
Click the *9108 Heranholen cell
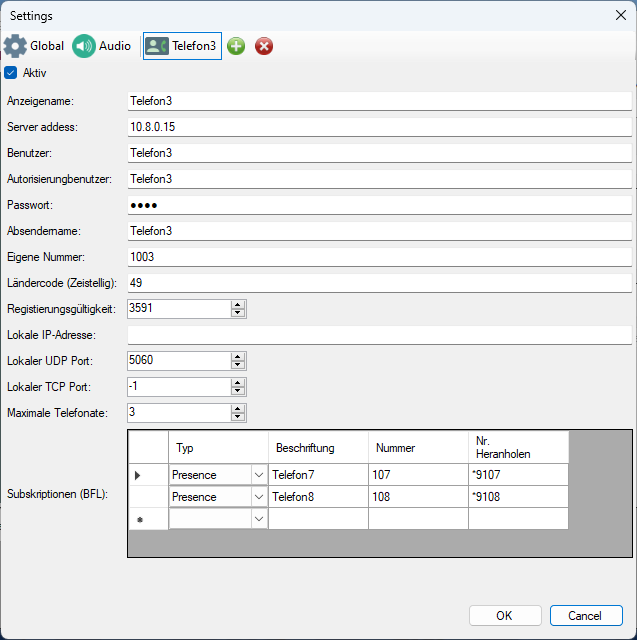click(519, 497)
